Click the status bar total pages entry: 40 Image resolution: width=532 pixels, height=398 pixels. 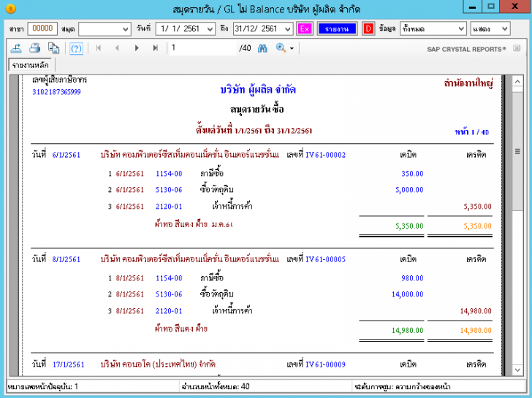coord(216,386)
